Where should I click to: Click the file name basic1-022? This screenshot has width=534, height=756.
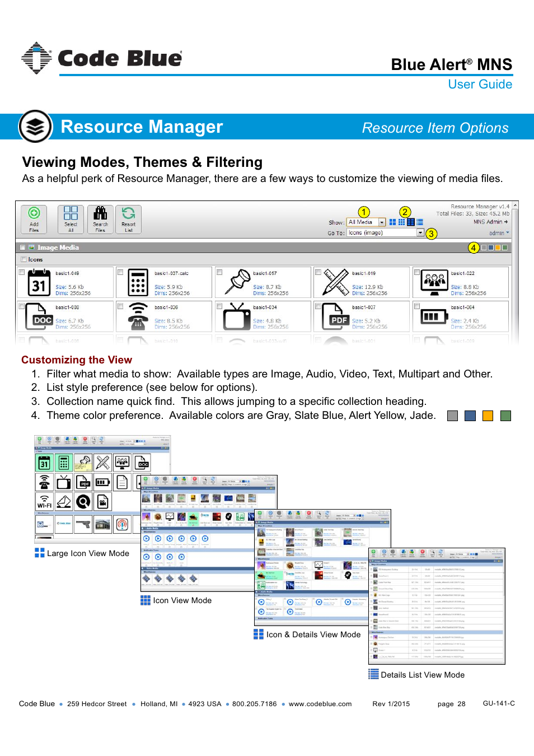click(x=463, y=273)
